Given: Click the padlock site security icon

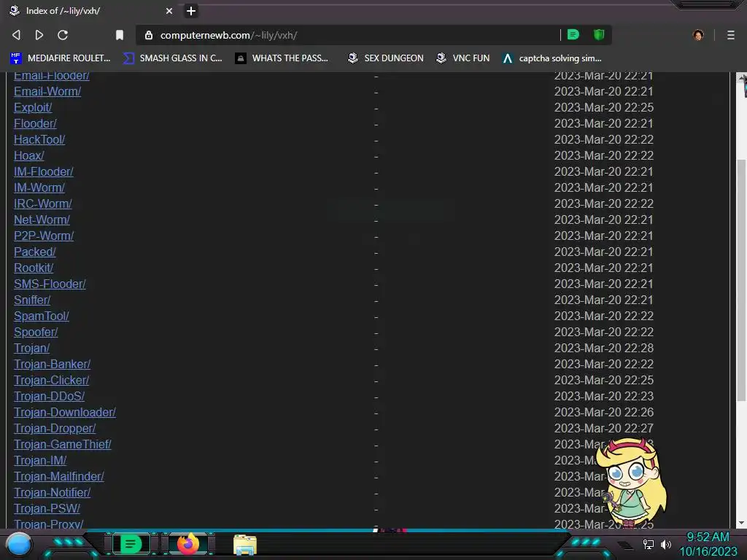Looking at the screenshot, I should [x=149, y=35].
